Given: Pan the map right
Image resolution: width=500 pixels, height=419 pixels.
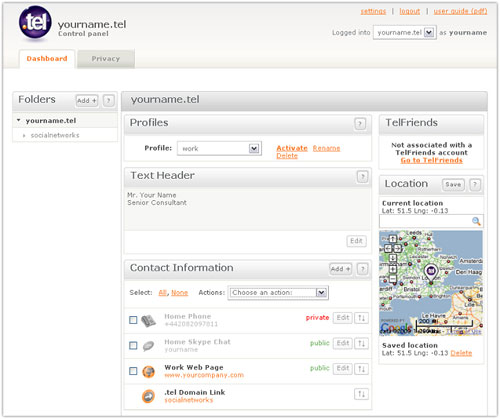Looking at the screenshot, I should (397, 248).
